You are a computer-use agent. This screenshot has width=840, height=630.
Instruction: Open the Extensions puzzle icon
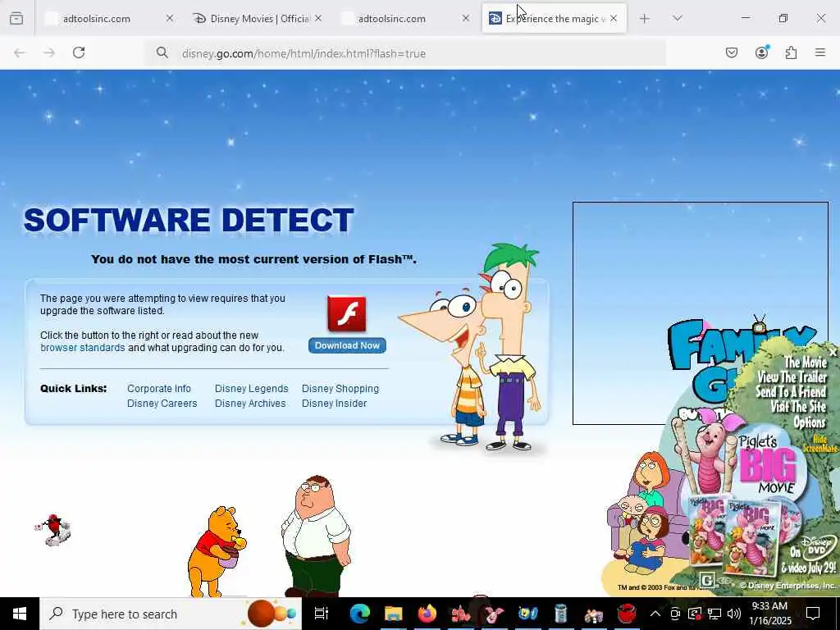click(792, 52)
